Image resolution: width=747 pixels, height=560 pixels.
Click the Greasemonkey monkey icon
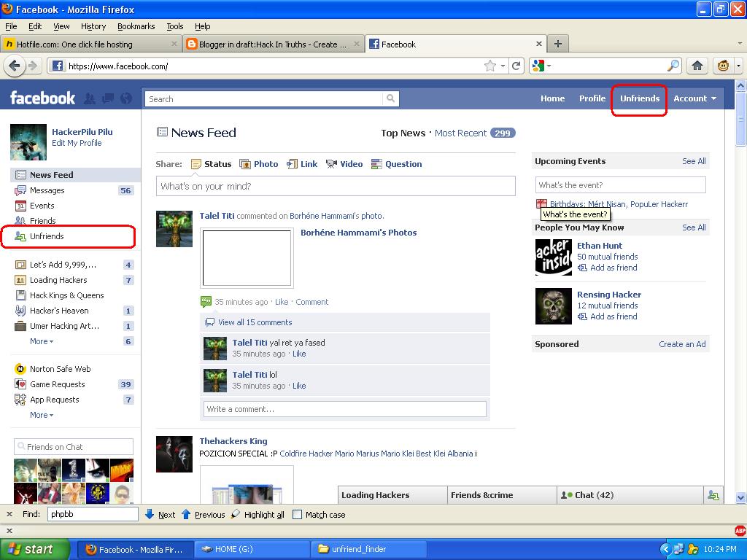point(723,66)
